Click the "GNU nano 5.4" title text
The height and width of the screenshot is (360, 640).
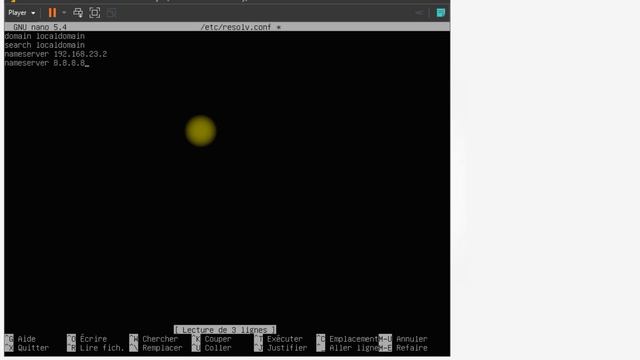pyautogui.click(x=40, y=27)
